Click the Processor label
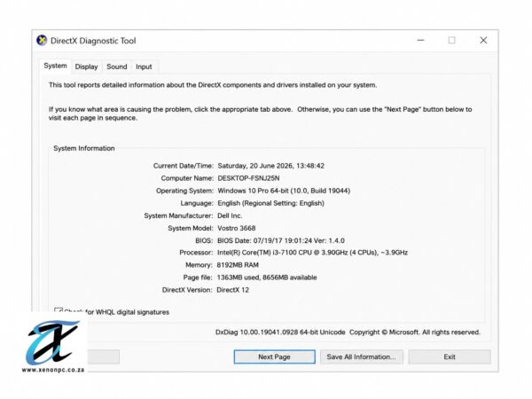The image size is (532, 399). point(196,253)
